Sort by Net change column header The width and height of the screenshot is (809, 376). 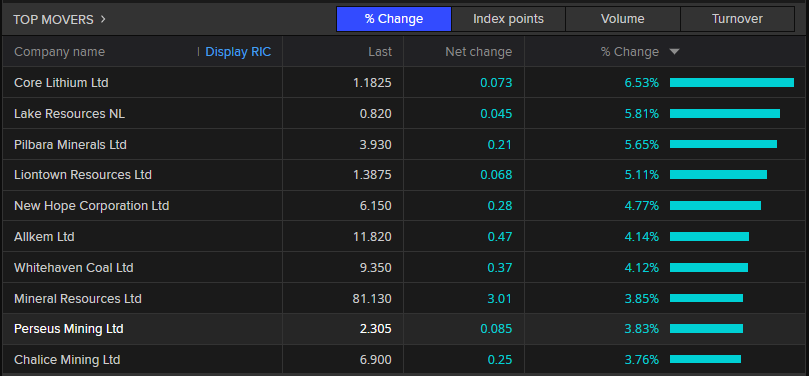(x=479, y=52)
